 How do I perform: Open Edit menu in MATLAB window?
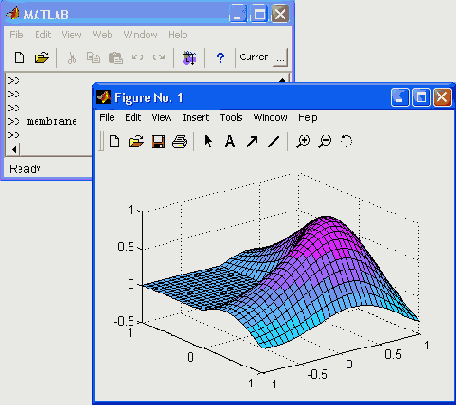[43, 35]
